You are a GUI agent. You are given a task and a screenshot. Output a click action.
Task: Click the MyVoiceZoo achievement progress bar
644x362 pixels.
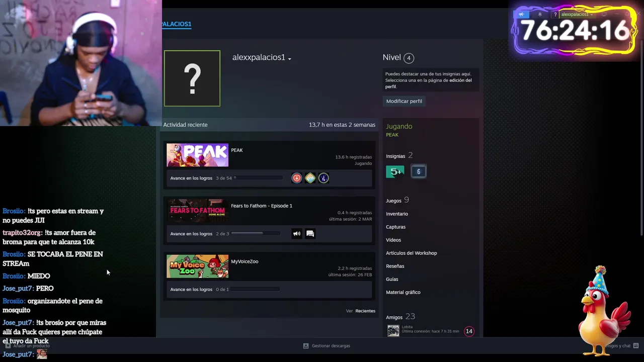pyautogui.click(x=256, y=289)
